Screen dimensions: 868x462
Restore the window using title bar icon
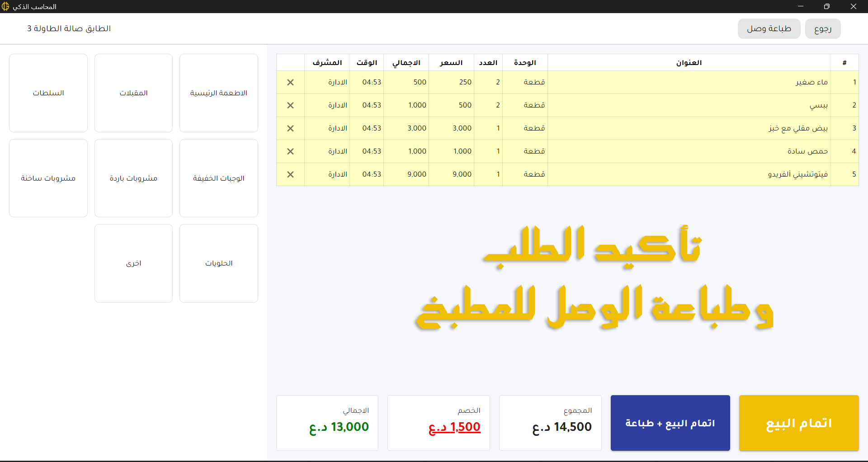pos(826,6)
